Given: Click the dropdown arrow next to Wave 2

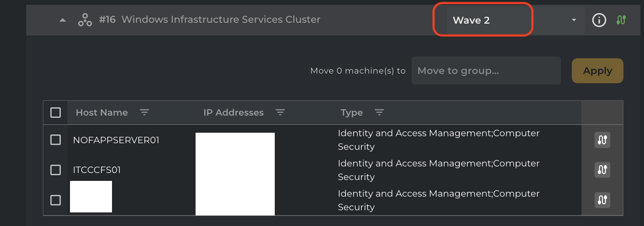Looking at the screenshot, I should tap(574, 20).
